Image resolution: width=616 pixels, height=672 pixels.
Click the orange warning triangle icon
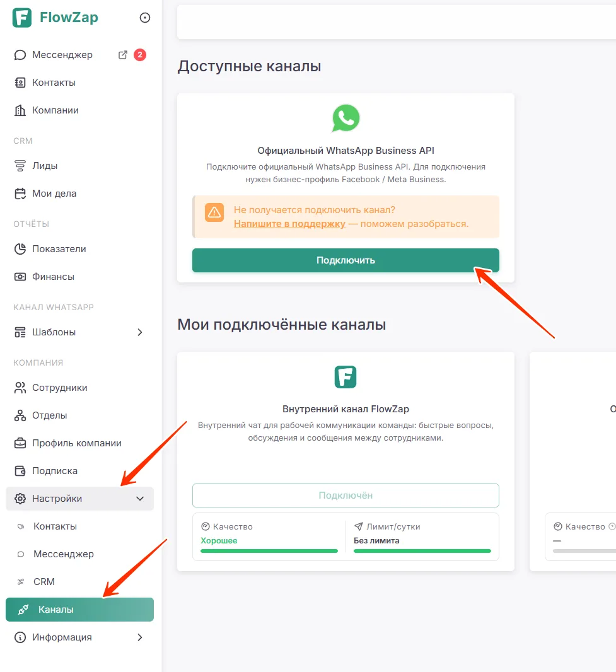[214, 212]
